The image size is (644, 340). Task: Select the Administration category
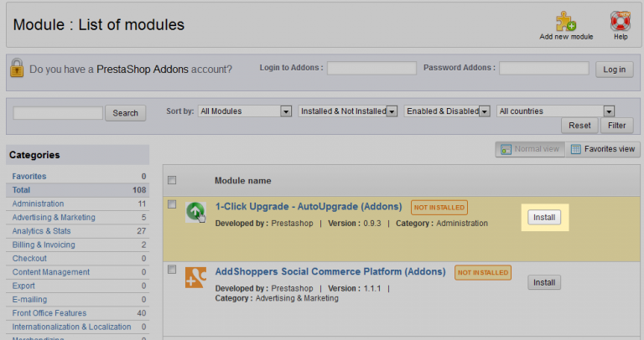(38, 203)
